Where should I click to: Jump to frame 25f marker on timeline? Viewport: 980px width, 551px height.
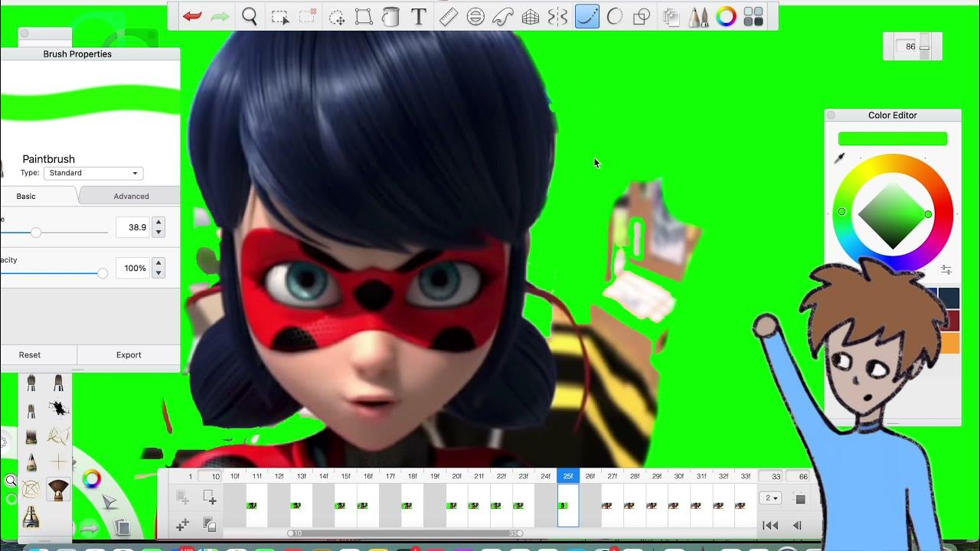pos(568,476)
